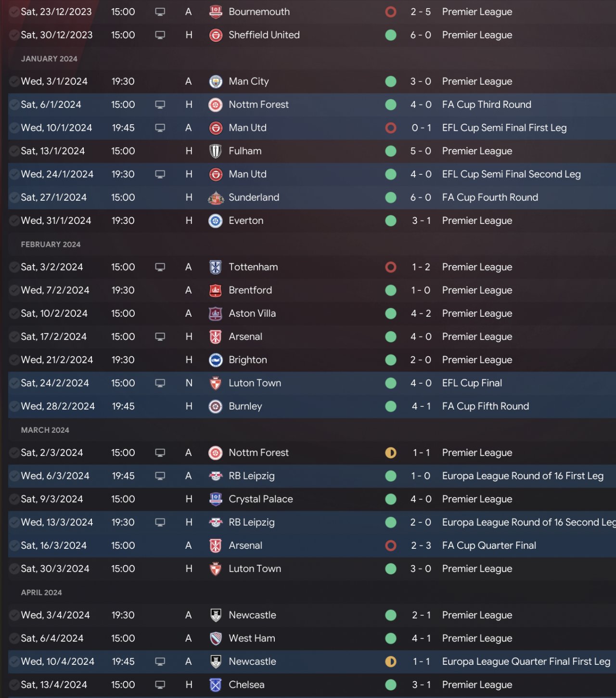Select the Brighton club crest icon
The height and width of the screenshot is (698, 616).
[x=216, y=360]
